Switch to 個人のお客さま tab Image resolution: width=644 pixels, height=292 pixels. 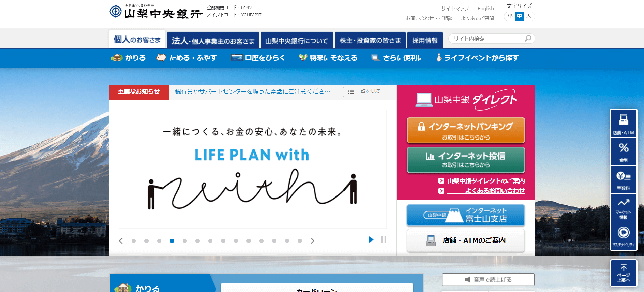click(x=137, y=40)
